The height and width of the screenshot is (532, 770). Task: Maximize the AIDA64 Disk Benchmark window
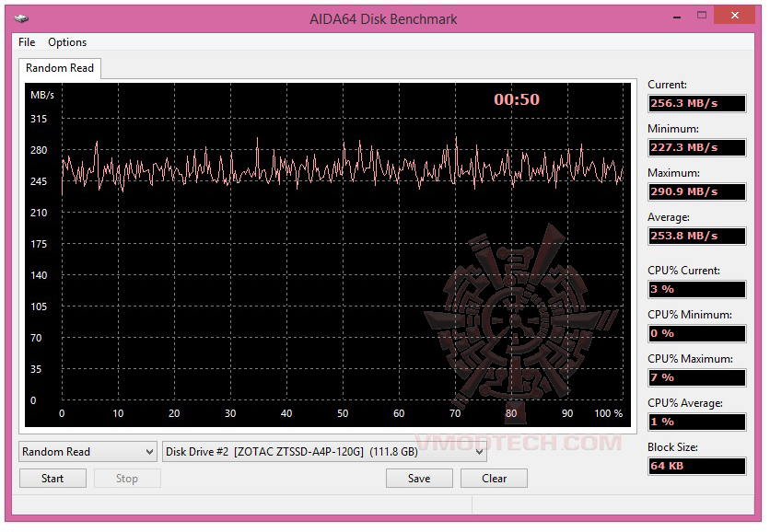[702, 16]
